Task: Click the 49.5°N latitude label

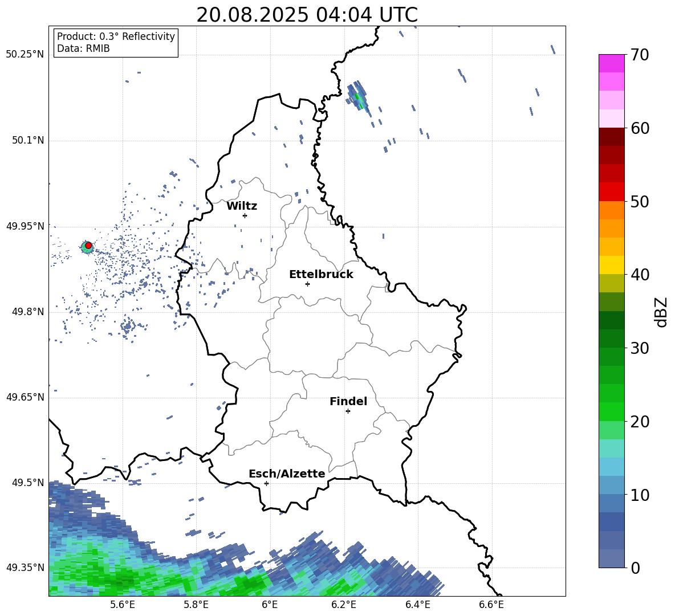Action: click(x=28, y=483)
